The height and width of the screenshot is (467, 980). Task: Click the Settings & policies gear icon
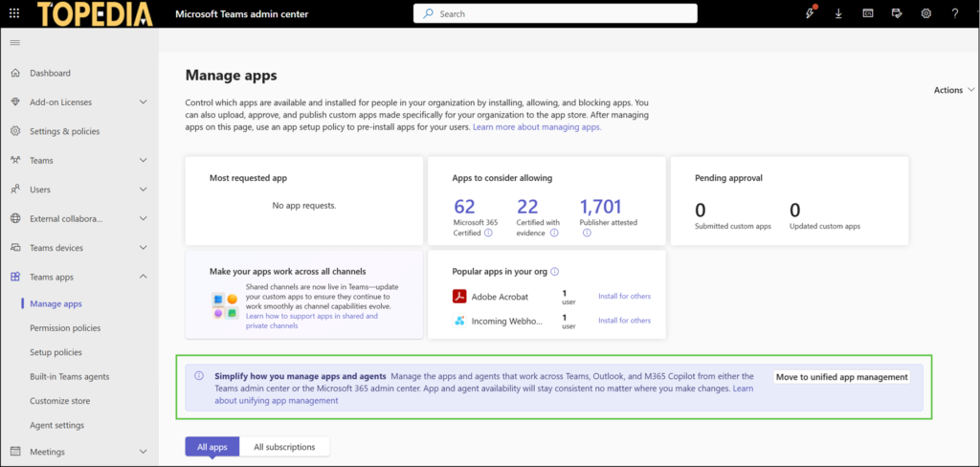click(x=15, y=131)
